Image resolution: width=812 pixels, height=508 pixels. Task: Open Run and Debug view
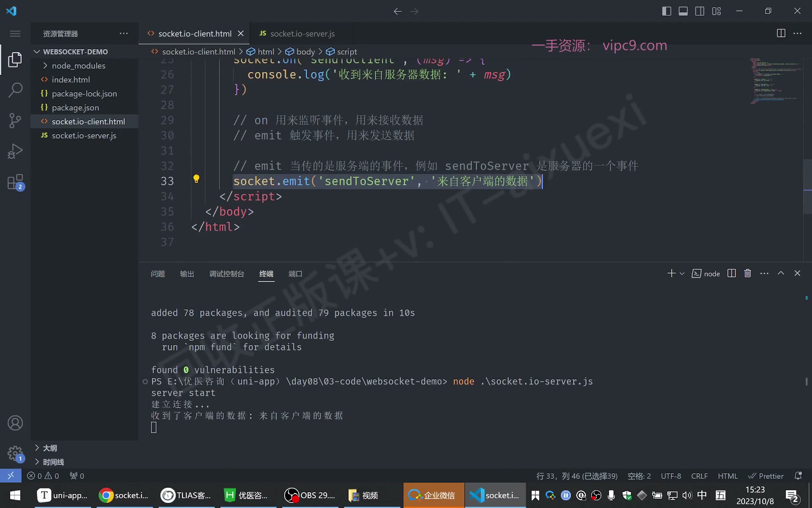click(15, 151)
